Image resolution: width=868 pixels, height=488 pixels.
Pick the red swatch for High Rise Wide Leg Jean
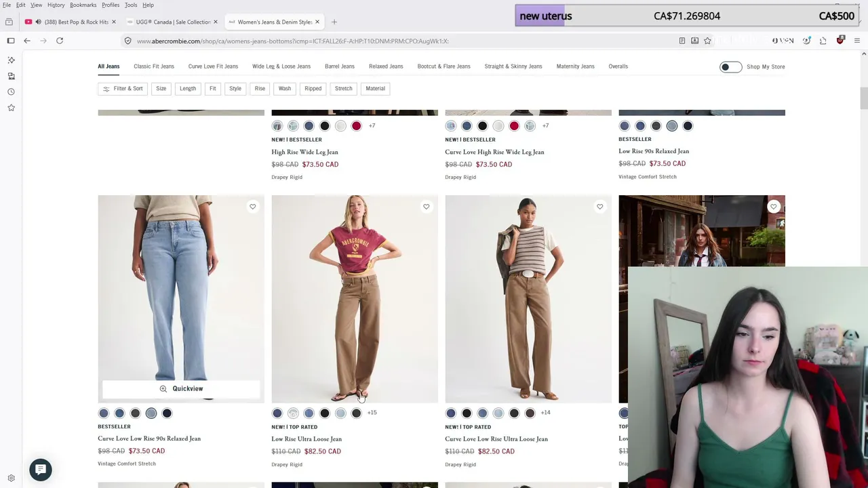tap(356, 125)
